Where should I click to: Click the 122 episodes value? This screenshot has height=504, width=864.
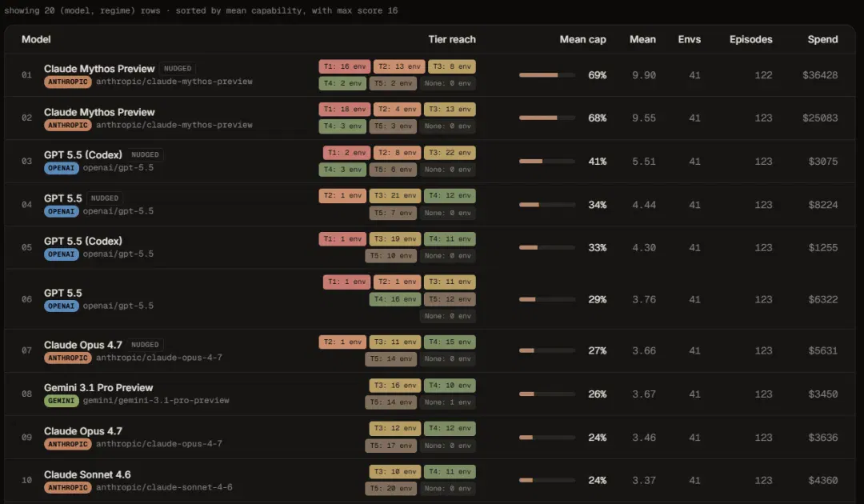tap(763, 75)
